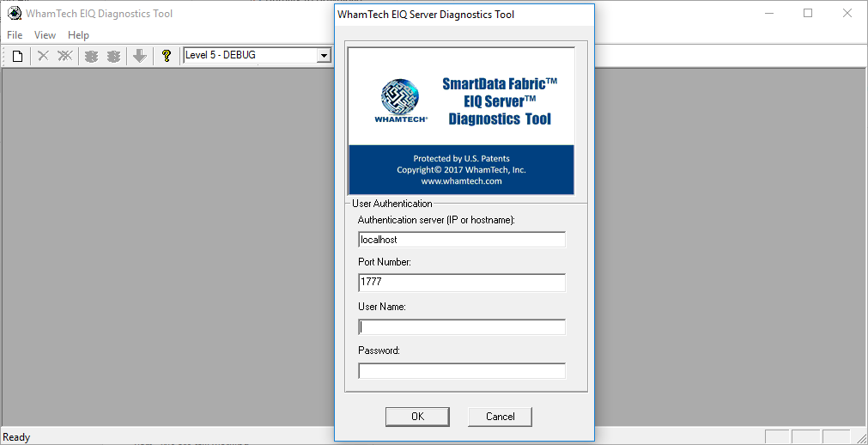Screen dimensions: 868x445
Task: Click the WhamTech app icon in title bar
Action: [14, 13]
